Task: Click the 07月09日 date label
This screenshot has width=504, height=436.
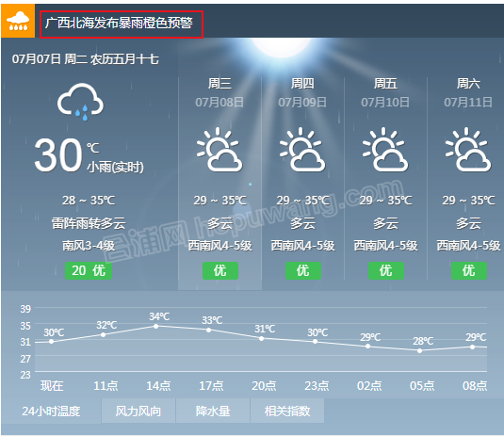Action: pos(302,103)
